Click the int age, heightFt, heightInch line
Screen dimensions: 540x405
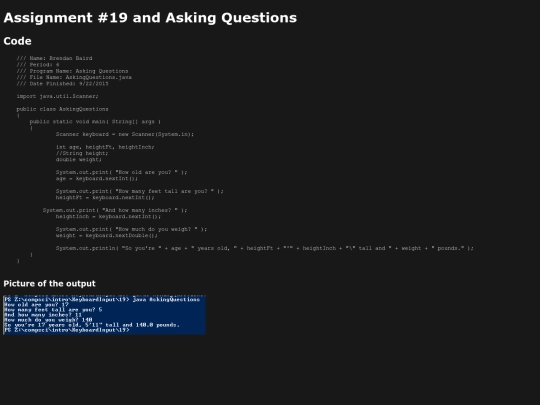click(x=105, y=147)
